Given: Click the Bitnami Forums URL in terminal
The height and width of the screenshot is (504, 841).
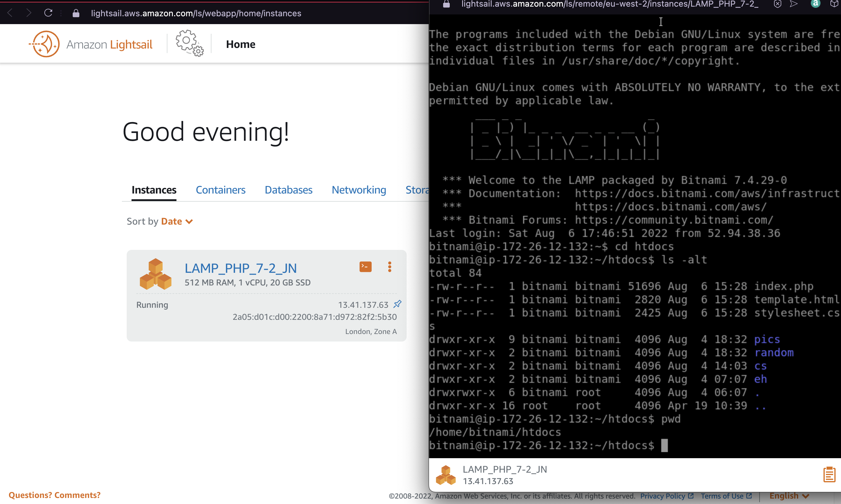Looking at the screenshot, I should coord(674,220).
